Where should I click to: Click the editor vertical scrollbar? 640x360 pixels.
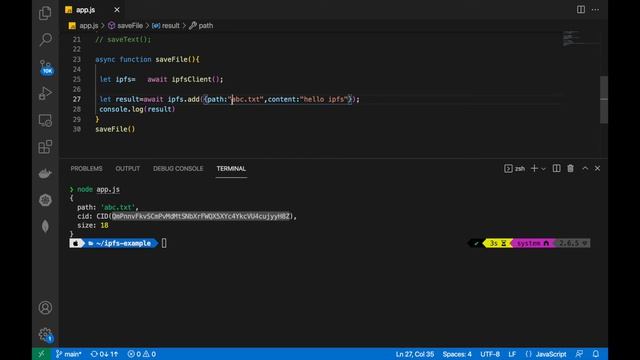[604, 100]
